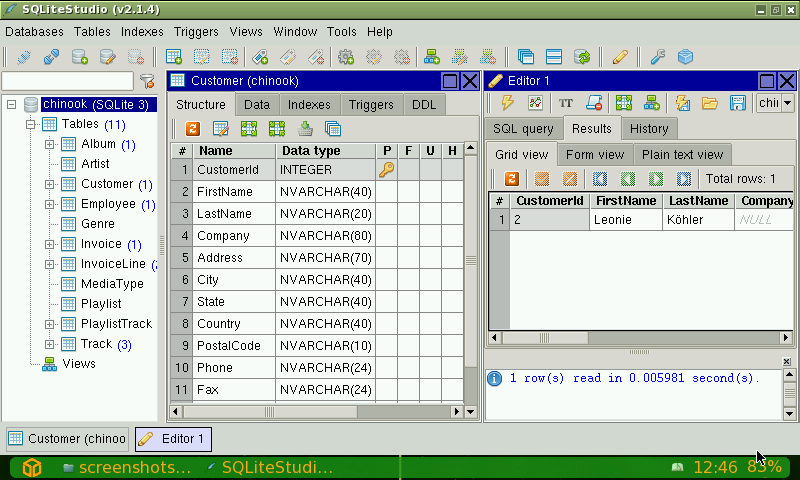Collapse the Tables tree node

coord(31,124)
